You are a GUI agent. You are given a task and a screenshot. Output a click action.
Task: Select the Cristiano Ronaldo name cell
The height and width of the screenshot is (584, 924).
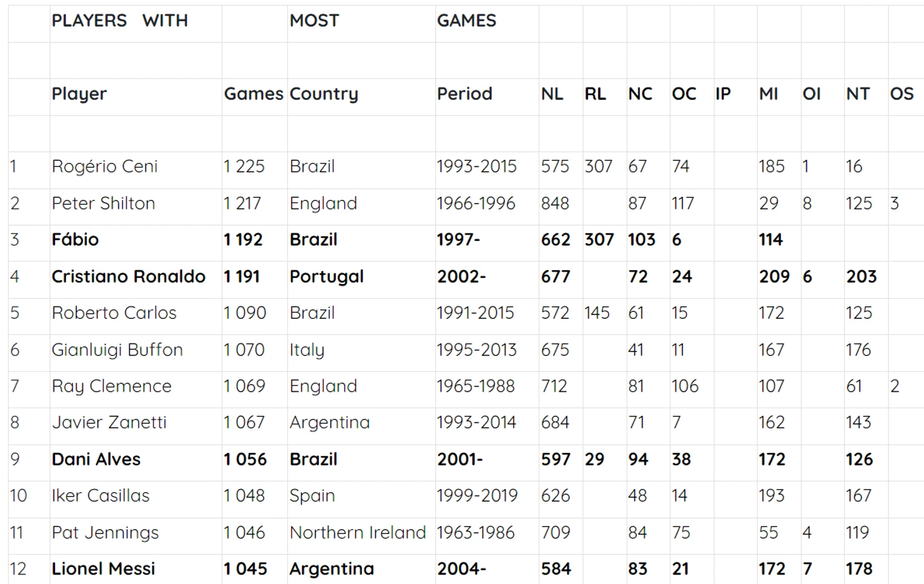coord(136,276)
